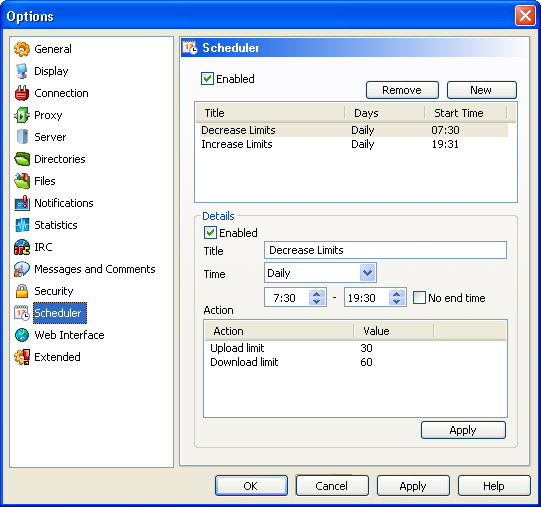The height and width of the screenshot is (507, 541).
Task: Select the Increase Limits schedule row
Action: 353,144
